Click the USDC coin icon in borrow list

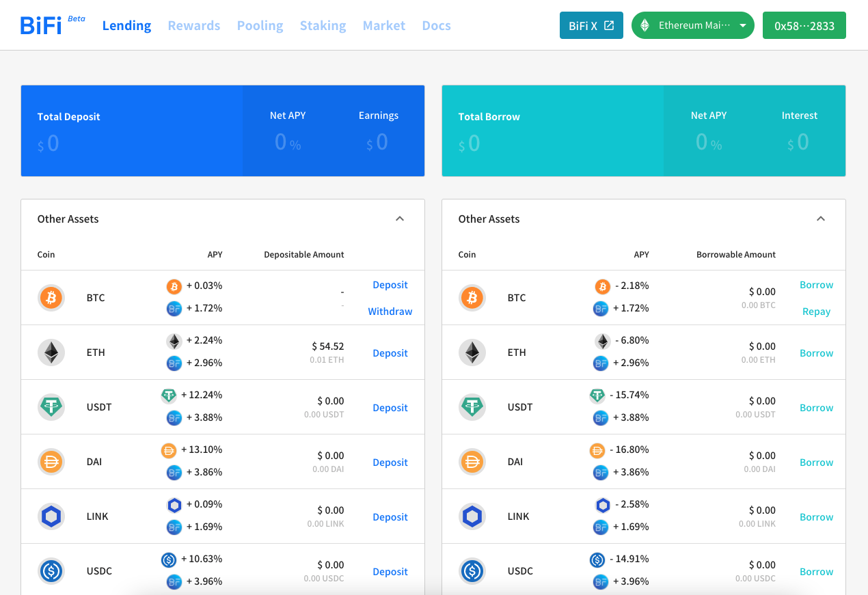tap(472, 571)
